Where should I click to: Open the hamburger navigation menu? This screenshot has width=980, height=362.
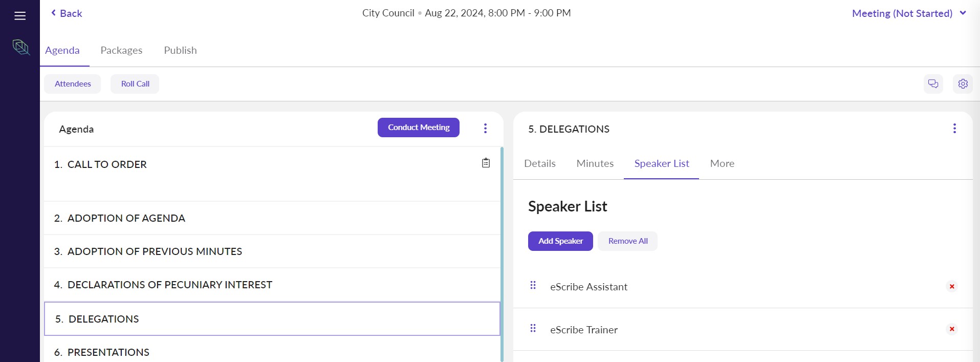(20, 16)
